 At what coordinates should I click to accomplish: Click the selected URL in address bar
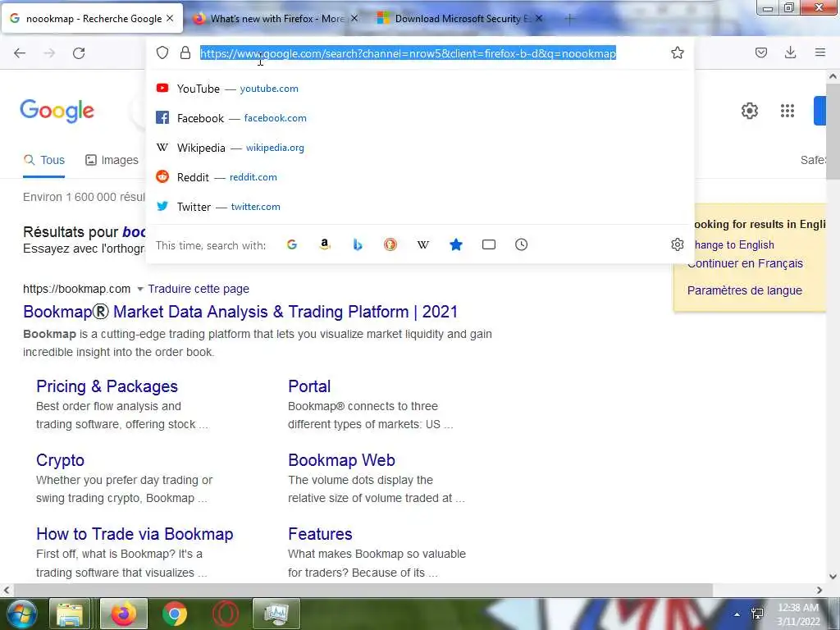[x=409, y=53]
